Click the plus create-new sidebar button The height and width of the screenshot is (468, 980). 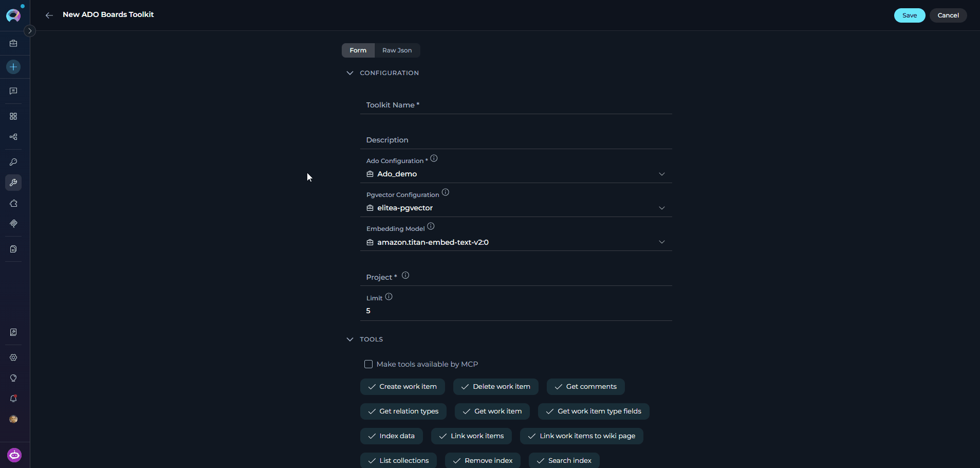click(13, 67)
